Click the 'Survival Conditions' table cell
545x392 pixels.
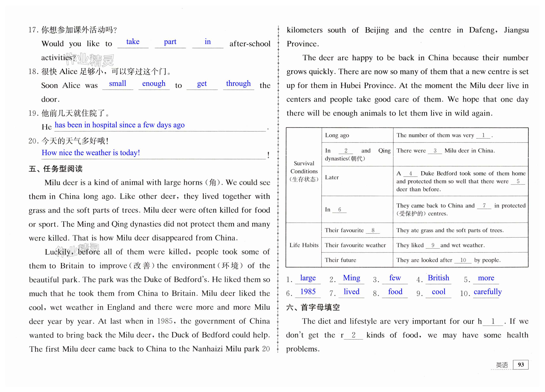point(304,171)
